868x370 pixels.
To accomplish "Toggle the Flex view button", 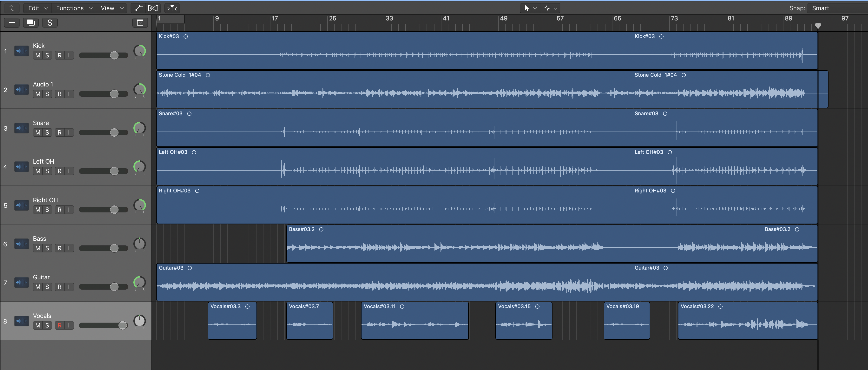I will coord(153,8).
